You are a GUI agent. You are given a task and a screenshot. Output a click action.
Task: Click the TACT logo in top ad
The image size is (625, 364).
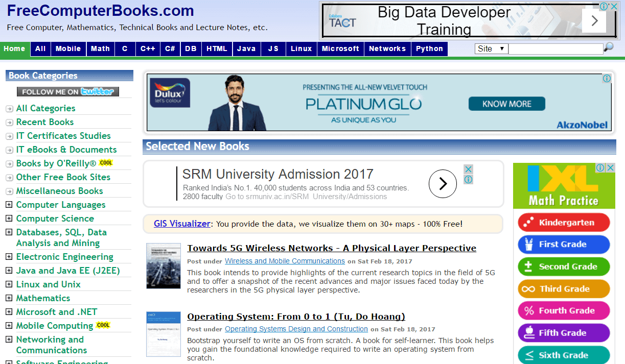(x=342, y=21)
